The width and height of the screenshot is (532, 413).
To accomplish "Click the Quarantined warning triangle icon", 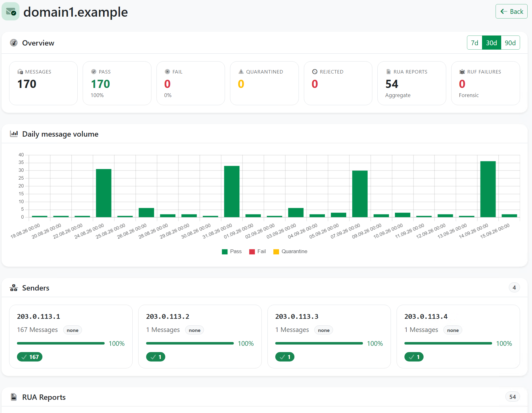I will point(241,72).
